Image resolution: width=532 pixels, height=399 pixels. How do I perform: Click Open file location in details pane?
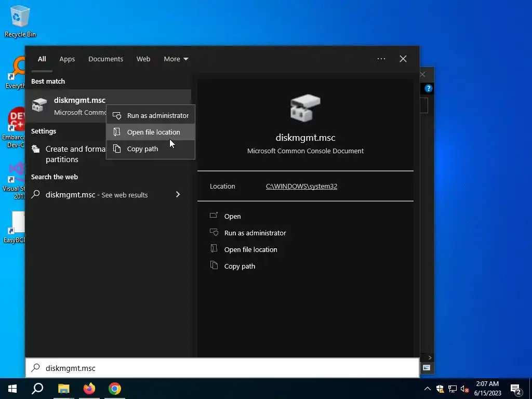(251, 250)
